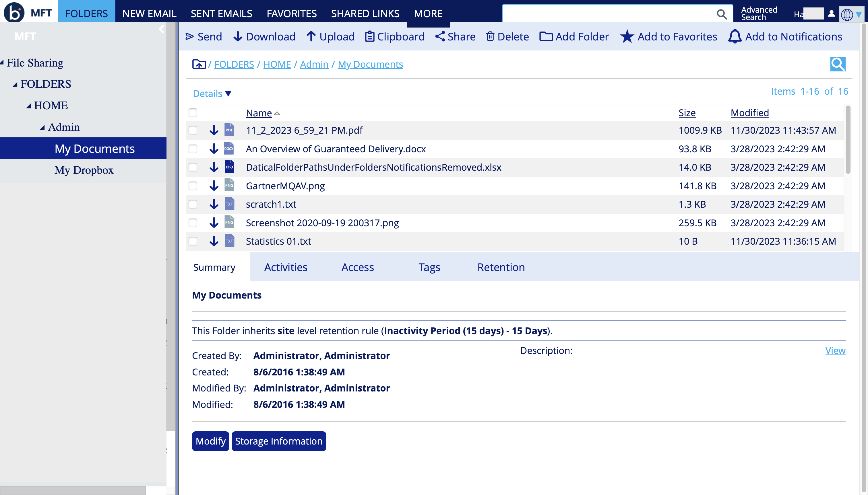Screen dimensions: 868x495
Task: Select checkbox for Statistics 01.txt
Action: (193, 241)
